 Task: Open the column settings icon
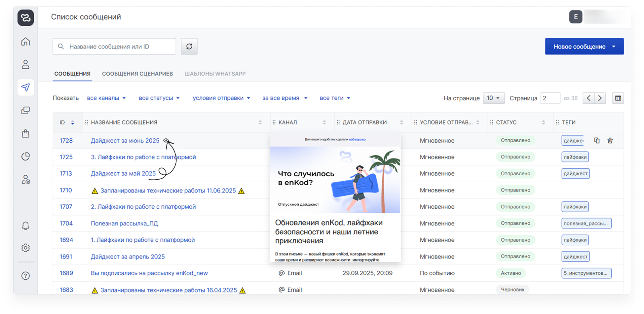(618, 98)
